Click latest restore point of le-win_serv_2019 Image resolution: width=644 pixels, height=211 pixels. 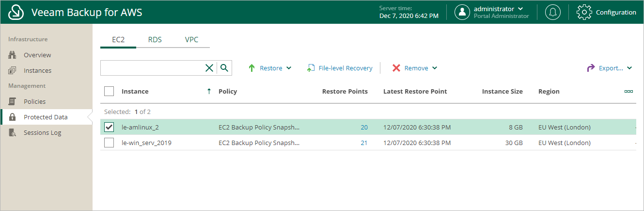417,143
